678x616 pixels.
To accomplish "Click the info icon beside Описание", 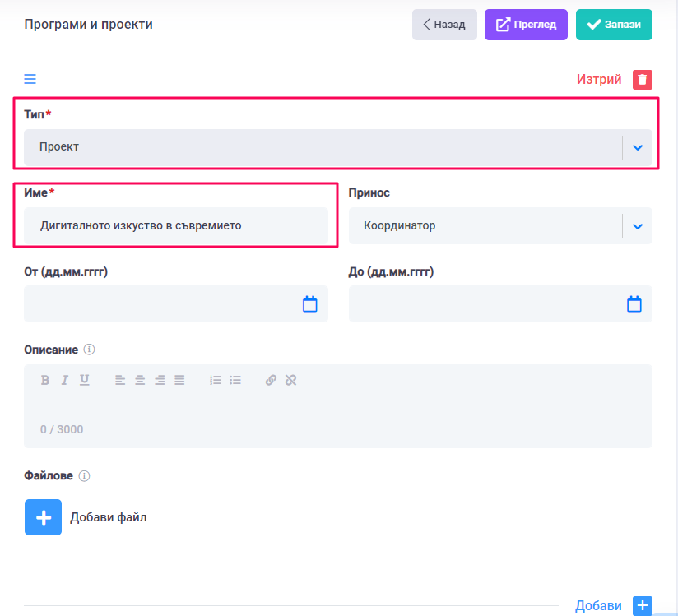I will pos(90,350).
